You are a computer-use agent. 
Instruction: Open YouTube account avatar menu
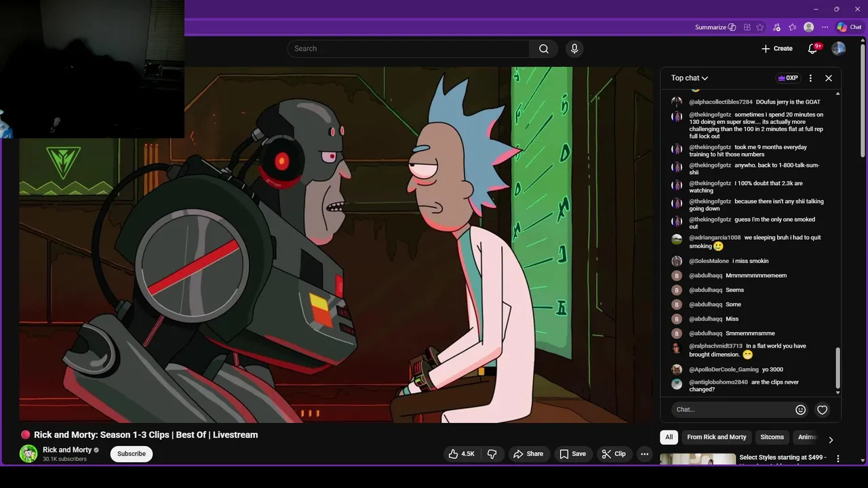tap(838, 49)
